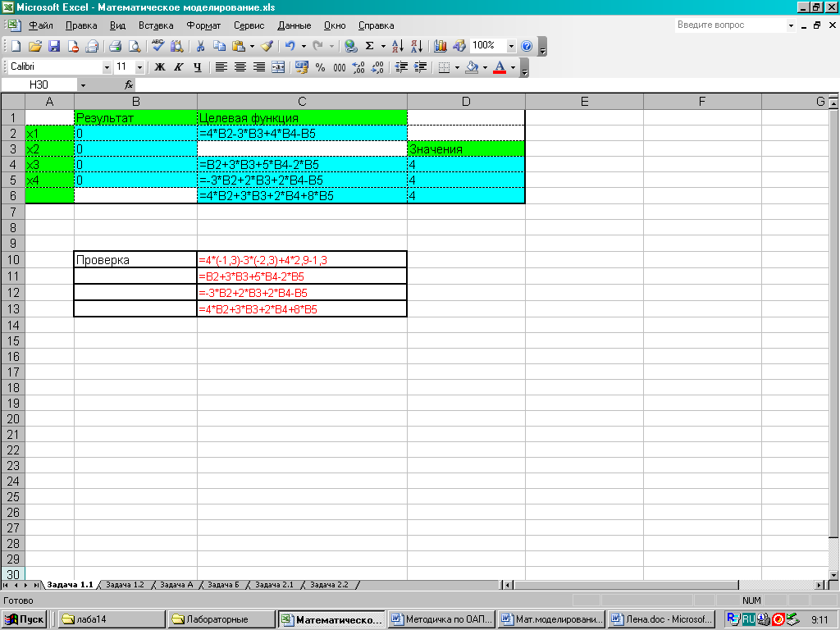Expand the AutoSum dropdown arrow
Viewport: 840px width, 630px height.
click(x=383, y=46)
